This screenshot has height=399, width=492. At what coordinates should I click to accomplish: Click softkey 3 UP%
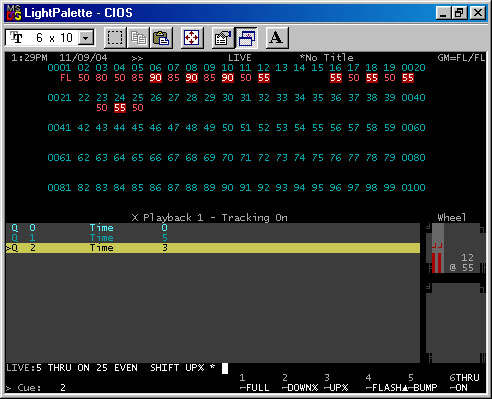click(x=336, y=383)
